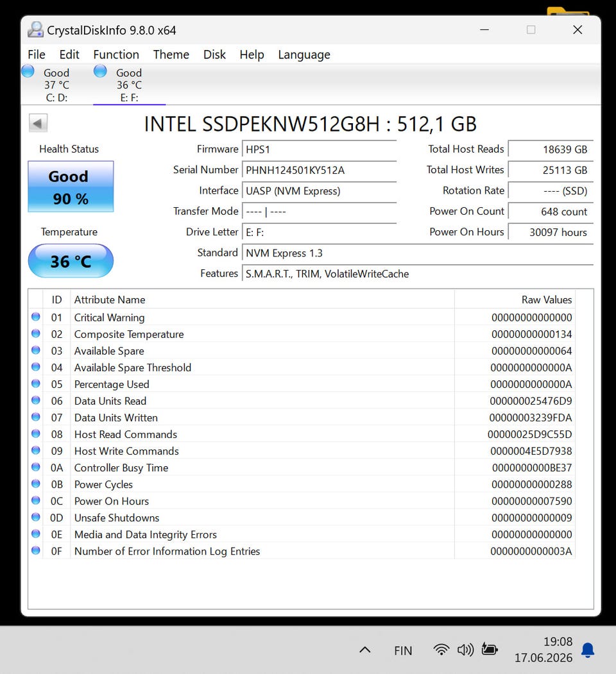Click the status dot for Available Spare Threshold
Screen dimensions: 616x674
coord(36,367)
